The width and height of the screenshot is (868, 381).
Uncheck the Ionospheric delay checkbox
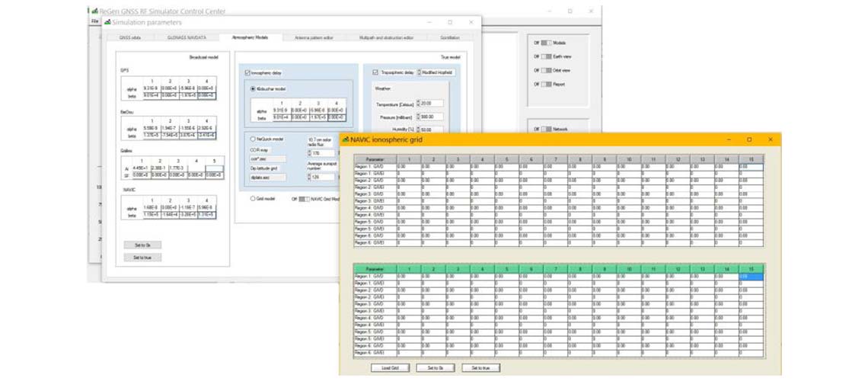coord(247,73)
